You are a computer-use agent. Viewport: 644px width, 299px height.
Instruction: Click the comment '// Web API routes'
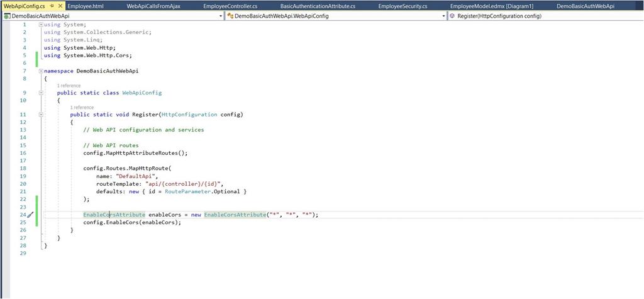[x=111, y=145]
